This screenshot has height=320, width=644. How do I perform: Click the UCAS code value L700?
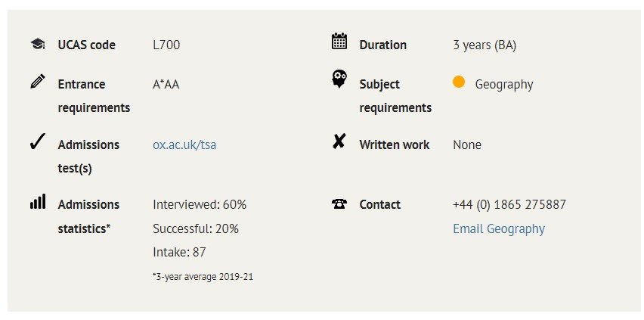(166, 45)
